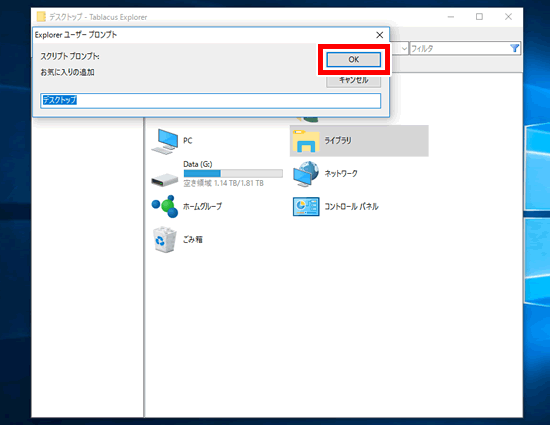Close the Explorer user prompt dialog
This screenshot has width=550, height=425.
pos(380,35)
